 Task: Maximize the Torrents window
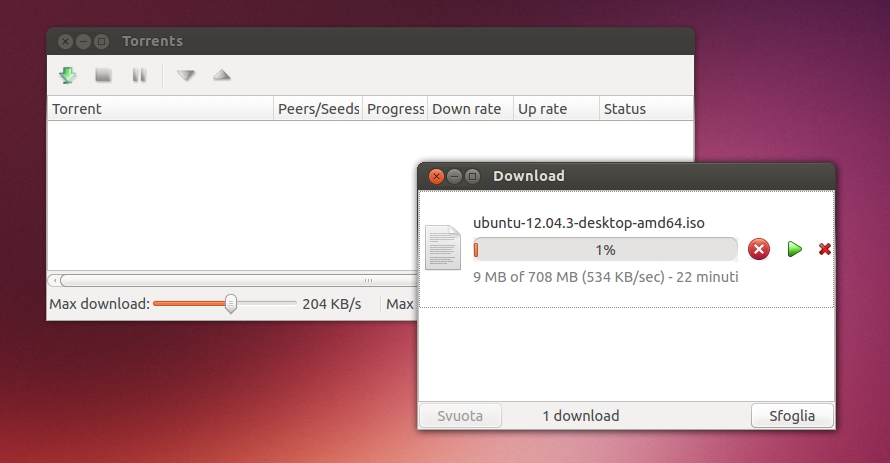click(102, 41)
